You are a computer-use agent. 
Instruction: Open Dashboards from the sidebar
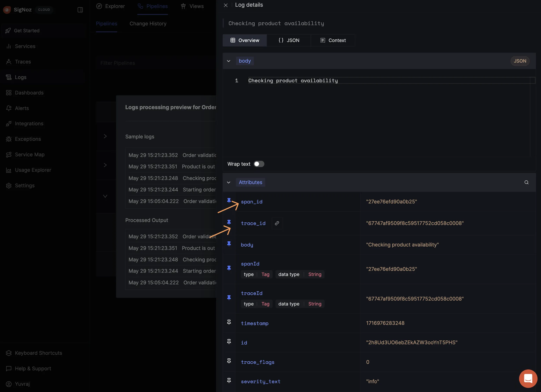point(29,93)
